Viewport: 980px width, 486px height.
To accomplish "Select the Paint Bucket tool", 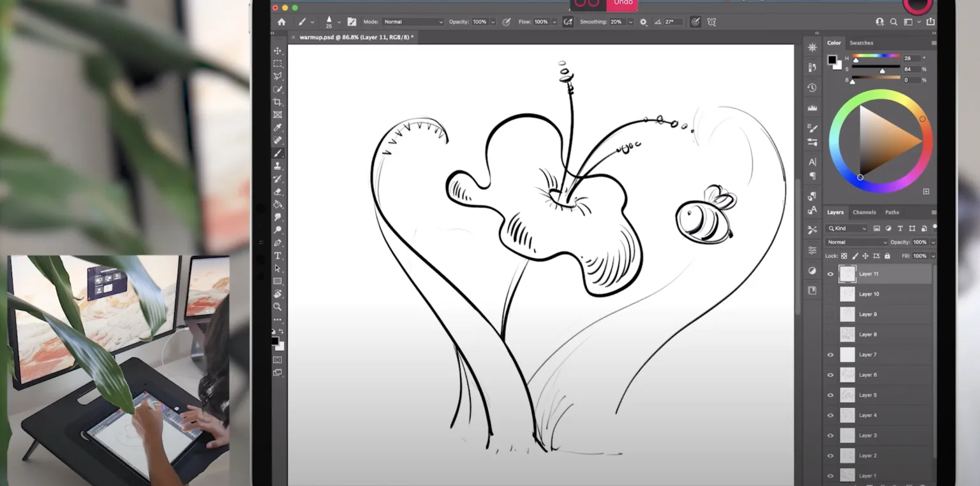I will click(278, 204).
